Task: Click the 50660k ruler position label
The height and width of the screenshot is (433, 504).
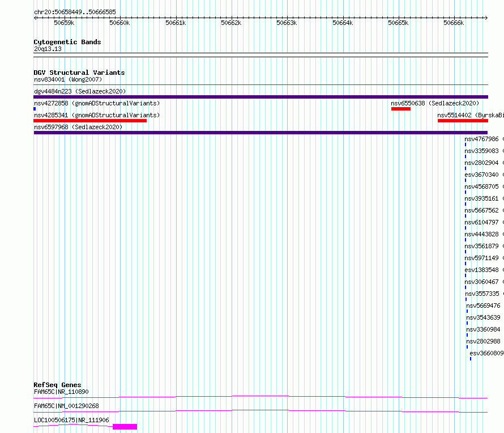Action: click(119, 23)
